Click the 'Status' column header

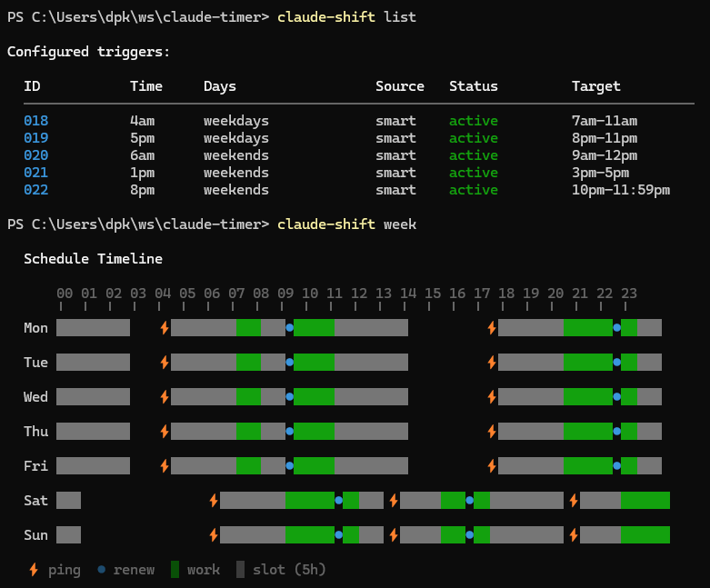click(474, 86)
